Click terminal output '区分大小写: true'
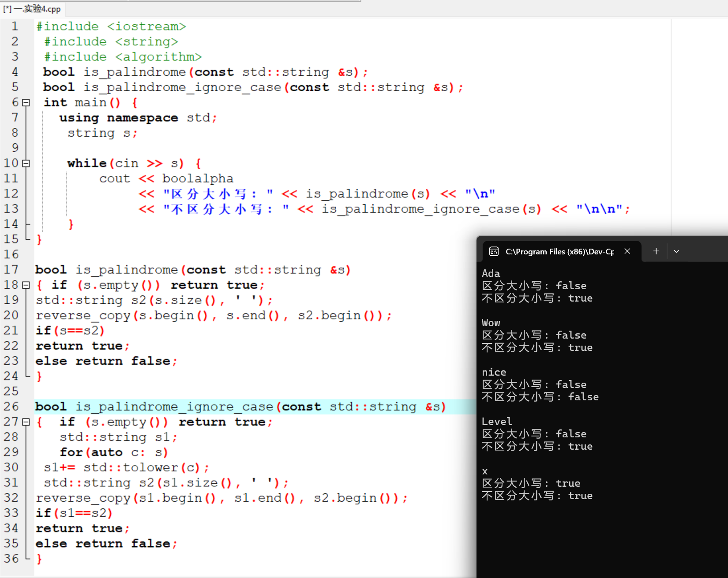Screen dimensions: 728x578 click(531, 483)
